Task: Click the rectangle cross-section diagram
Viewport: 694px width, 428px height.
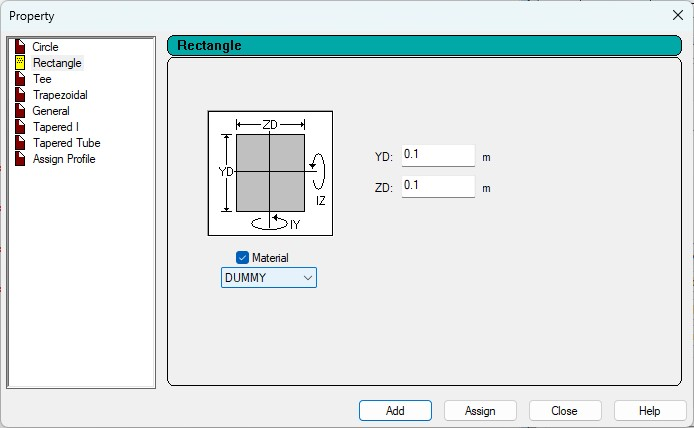Action: pyautogui.click(x=270, y=173)
